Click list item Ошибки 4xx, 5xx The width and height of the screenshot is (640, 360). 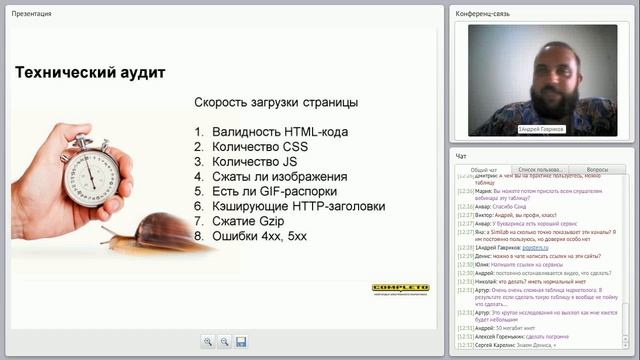pyautogui.click(x=250, y=236)
